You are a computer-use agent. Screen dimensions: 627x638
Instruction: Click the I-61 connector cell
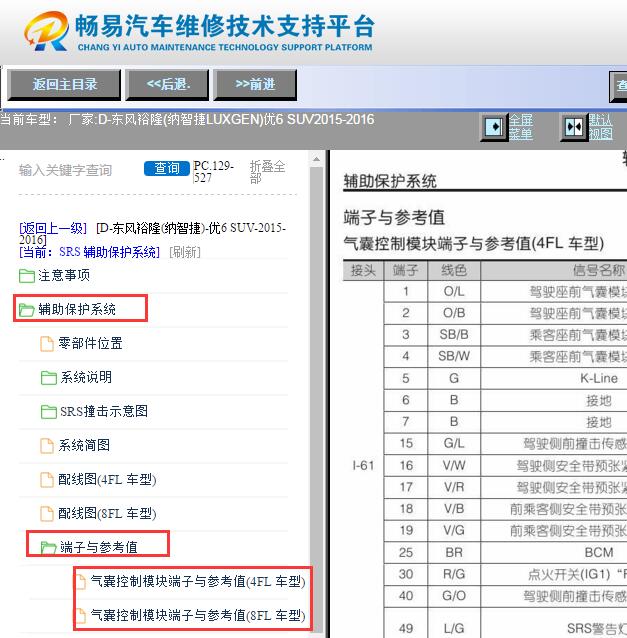point(363,465)
